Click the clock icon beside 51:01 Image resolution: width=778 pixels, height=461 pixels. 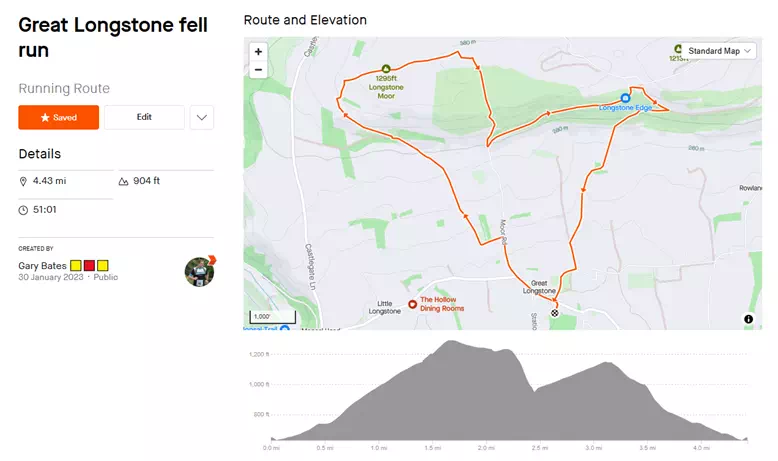click(x=24, y=210)
